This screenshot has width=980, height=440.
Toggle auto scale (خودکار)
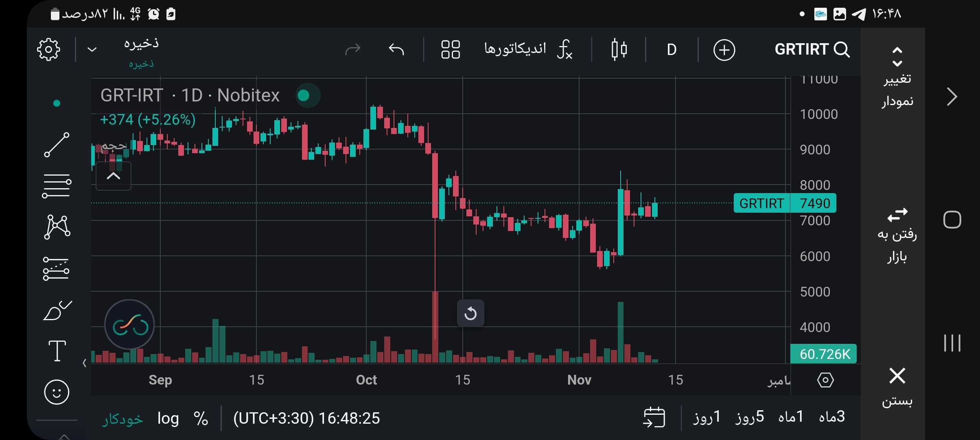(122, 419)
